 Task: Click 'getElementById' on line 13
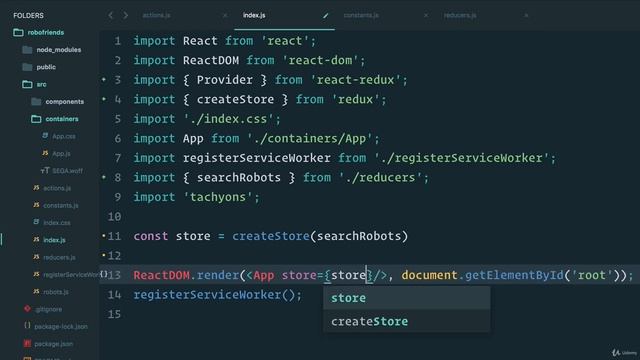tap(514, 275)
